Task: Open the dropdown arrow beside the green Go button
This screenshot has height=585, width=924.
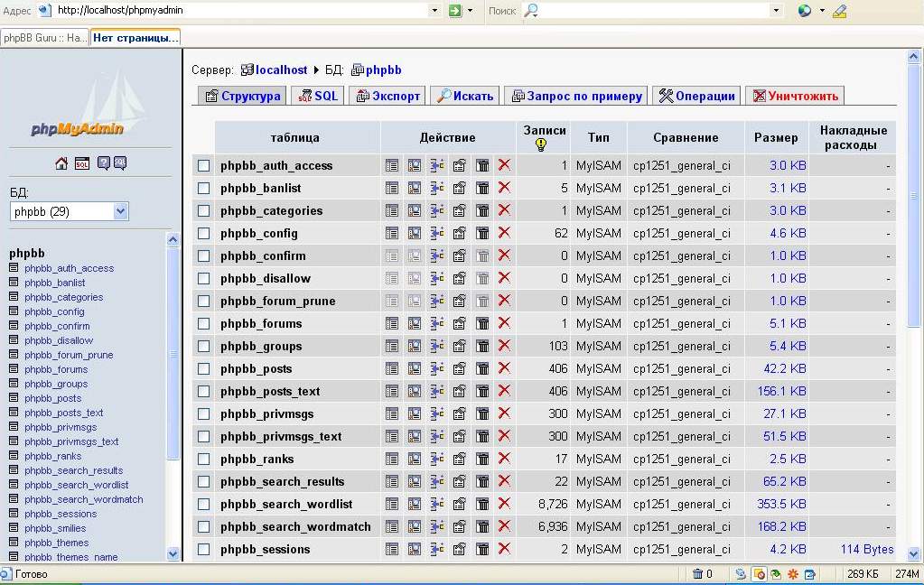Action: [471, 11]
